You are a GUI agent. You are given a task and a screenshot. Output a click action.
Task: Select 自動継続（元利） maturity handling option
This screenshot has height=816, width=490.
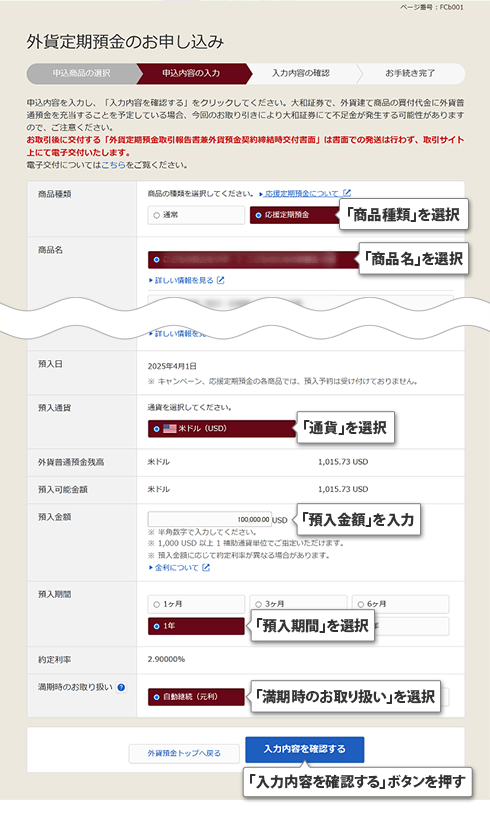click(196, 697)
